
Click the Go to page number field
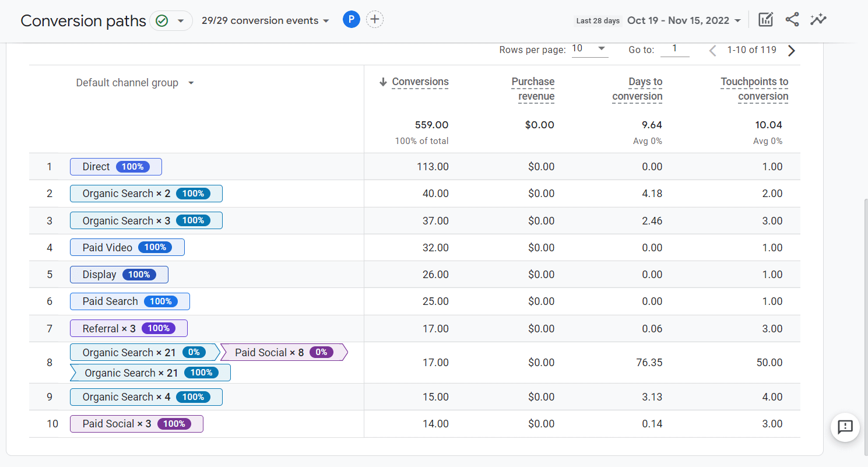(674, 49)
